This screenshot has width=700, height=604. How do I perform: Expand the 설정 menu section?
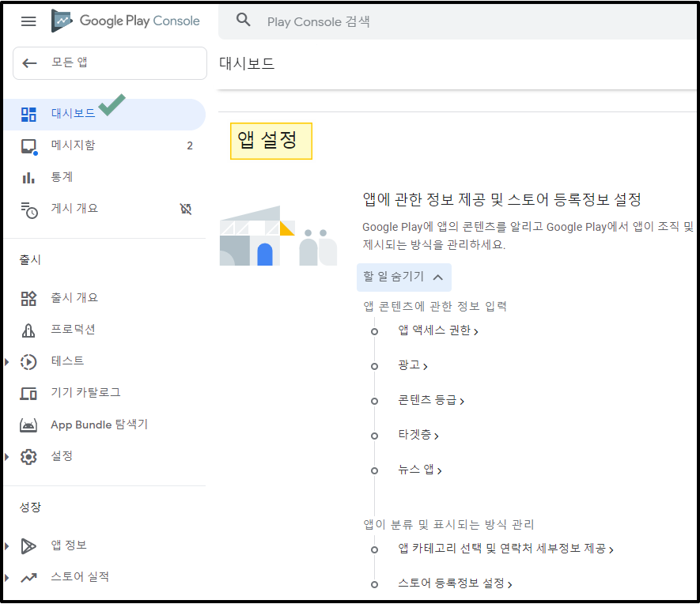7,457
